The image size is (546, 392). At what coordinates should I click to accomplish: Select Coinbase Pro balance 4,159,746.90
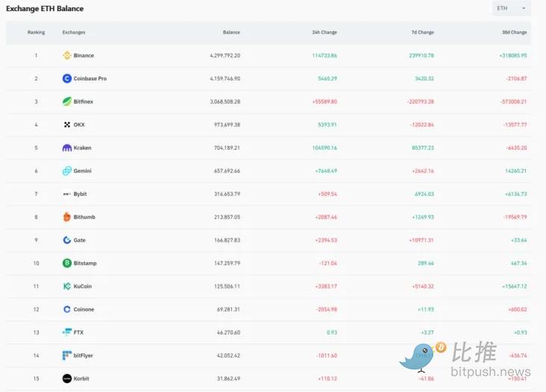(225, 78)
